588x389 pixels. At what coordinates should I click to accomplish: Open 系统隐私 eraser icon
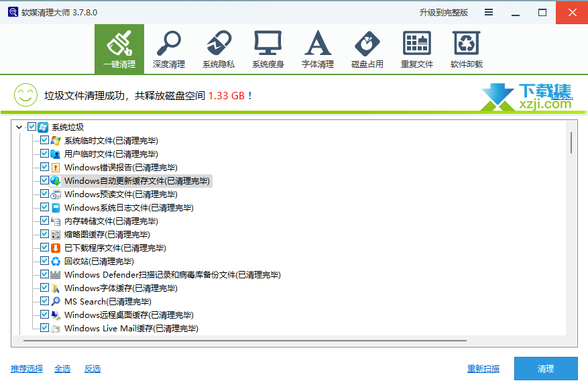[219, 43]
